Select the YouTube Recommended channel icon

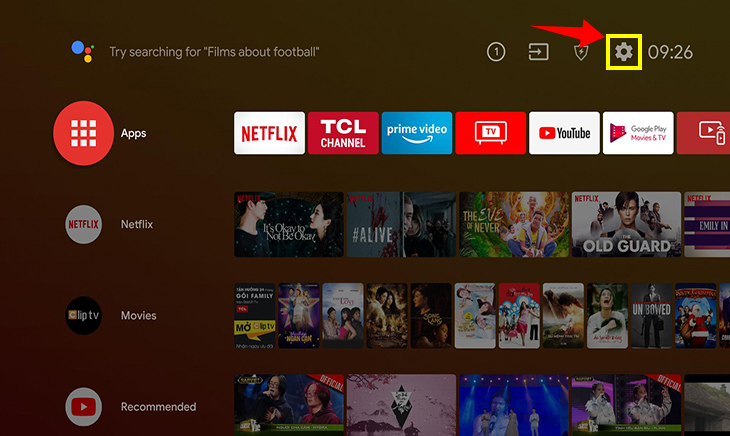(83, 407)
